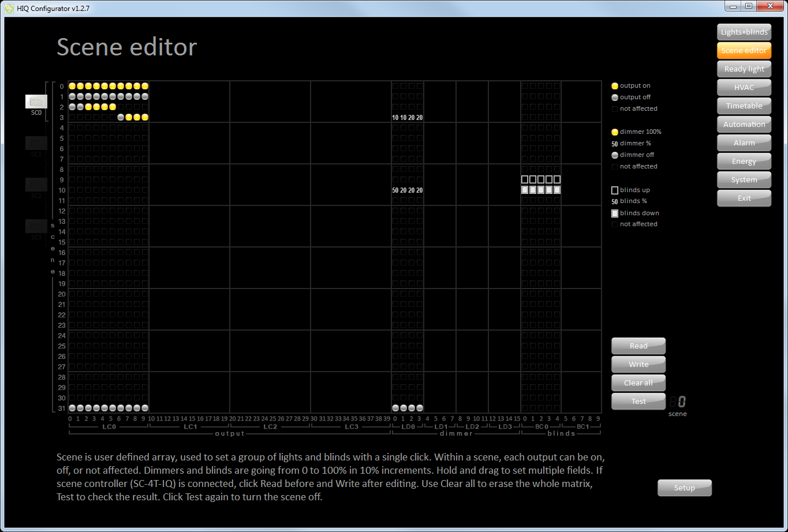Open the Lights+blinds page
Screen dimensions: 788x532
tap(744, 32)
